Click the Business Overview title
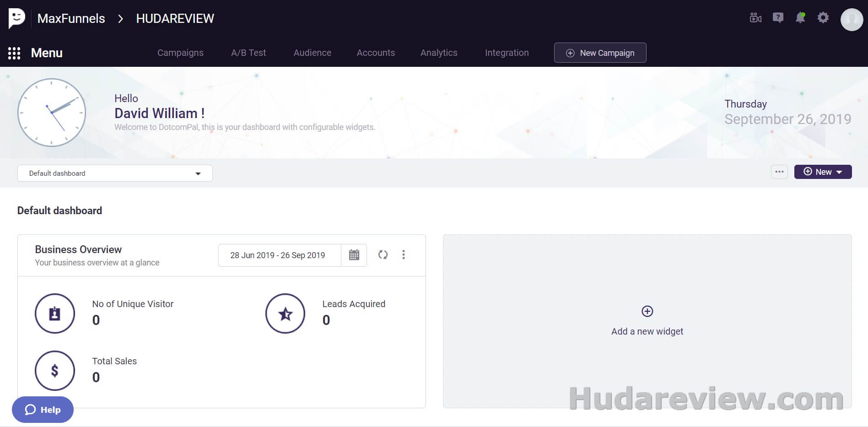Image resolution: width=868 pixels, height=427 pixels. [x=78, y=249]
